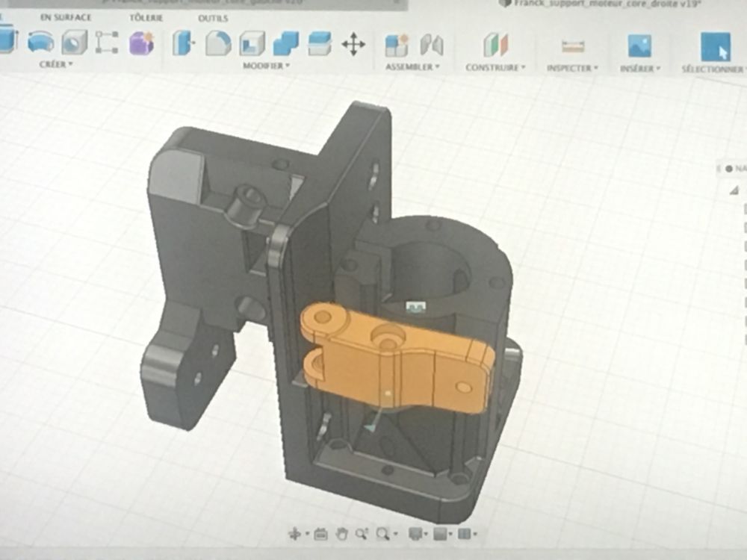
Task: Switch to the TÔLERIE tab
Action: click(146, 18)
